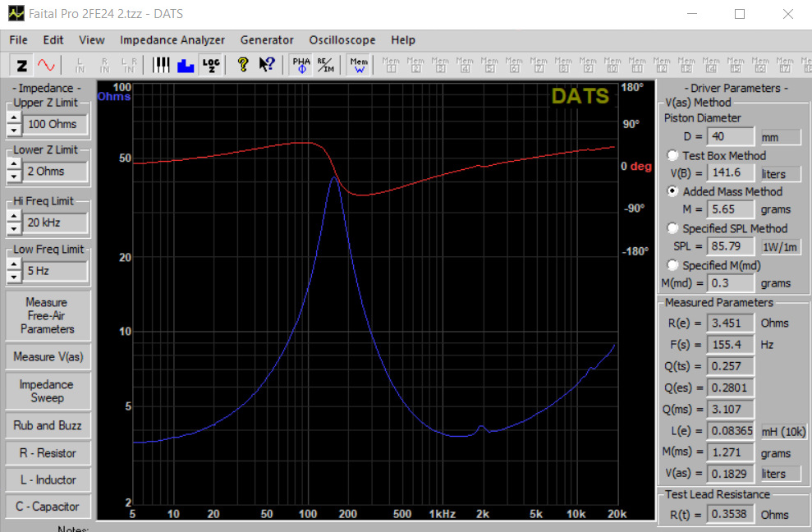Viewport: 812px width, 532px height.
Task: Open the File menu
Action: coord(18,40)
